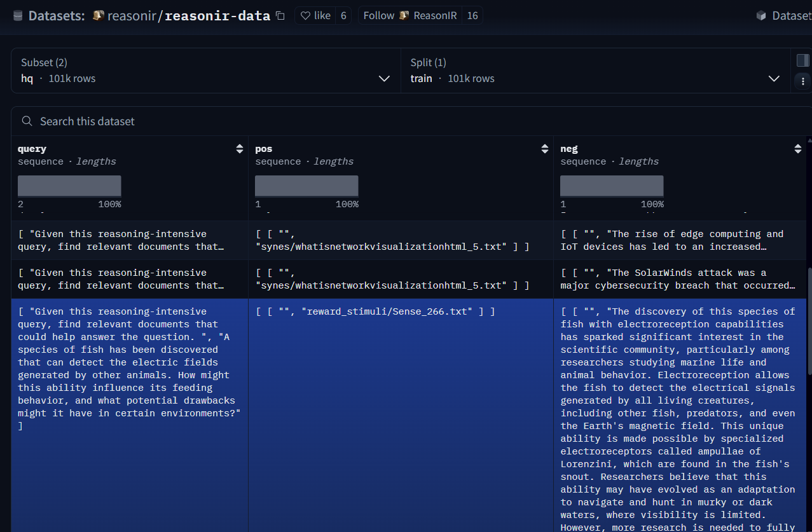Sort by the neg column
The width and height of the screenshot is (812, 532).
pos(797,149)
